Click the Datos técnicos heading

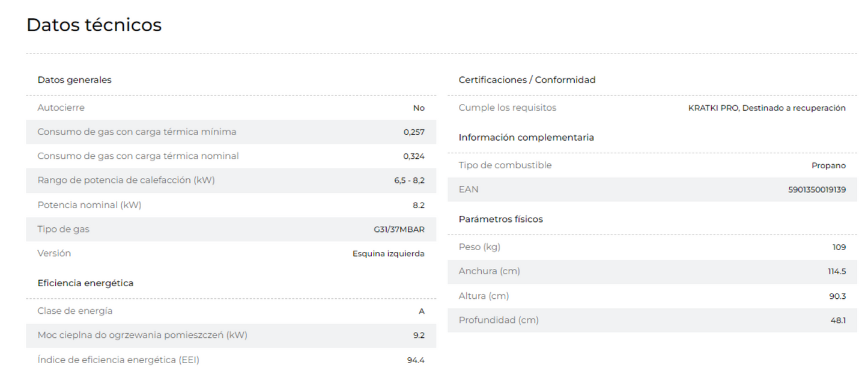pos(94,25)
